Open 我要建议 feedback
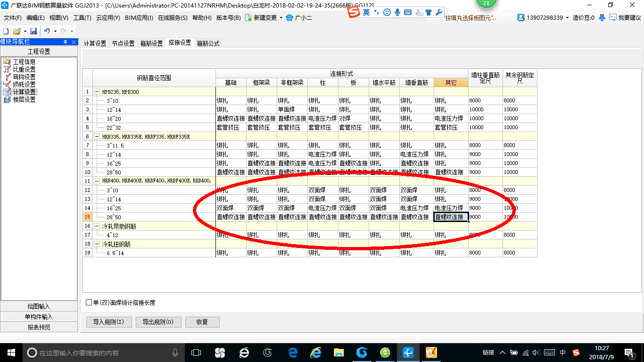Image resolution: width=644 pixels, height=362 pixels. (625, 18)
